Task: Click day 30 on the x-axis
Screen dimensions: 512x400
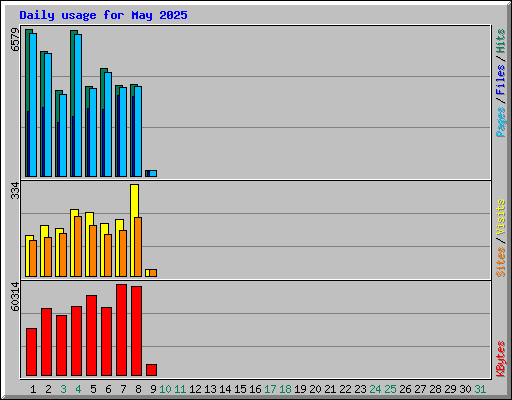Action: 465,389
